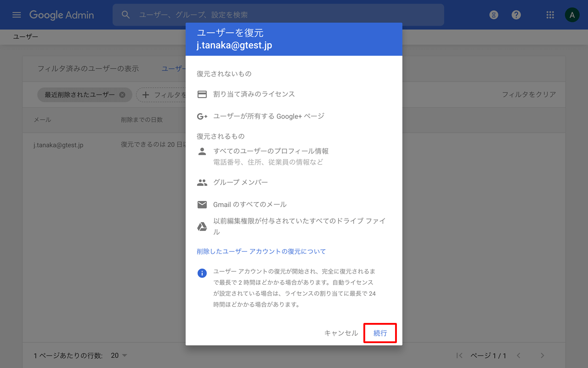Click the Drive files editing rights text
Screen dimensions: 588x368
point(300,226)
